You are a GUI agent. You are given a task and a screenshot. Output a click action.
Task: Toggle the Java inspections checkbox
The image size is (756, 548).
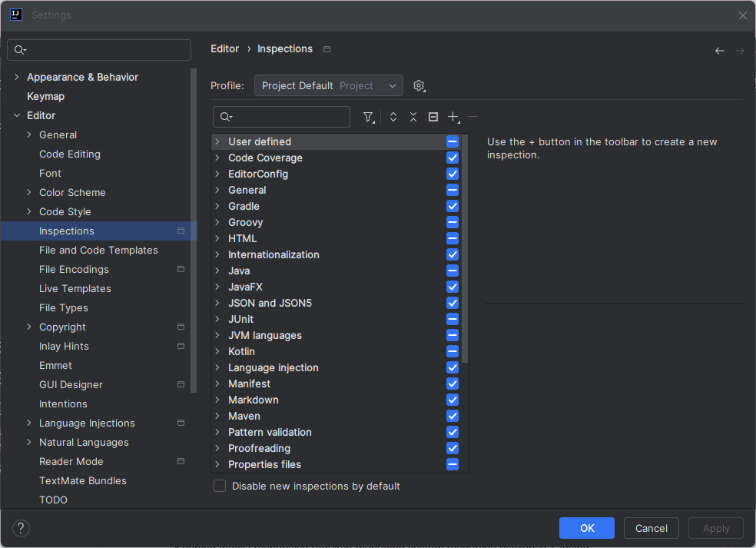click(x=453, y=271)
